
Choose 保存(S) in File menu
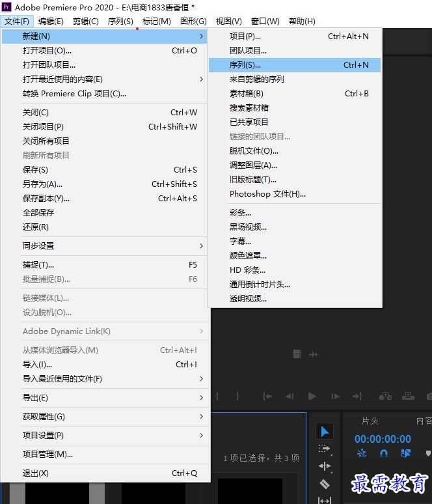pyautogui.click(x=104, y=170)
